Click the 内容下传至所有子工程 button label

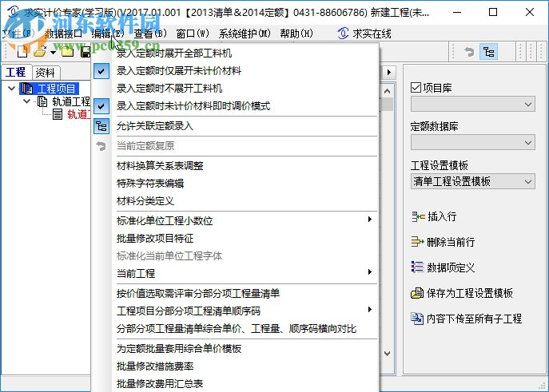pos(475,319)
